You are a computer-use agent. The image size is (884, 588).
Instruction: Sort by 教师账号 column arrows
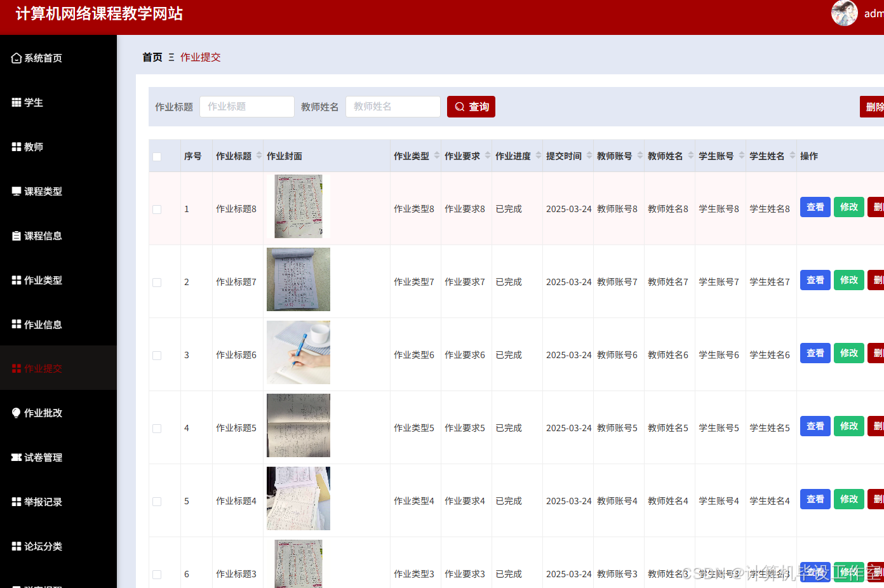click(x=640, y=156)
